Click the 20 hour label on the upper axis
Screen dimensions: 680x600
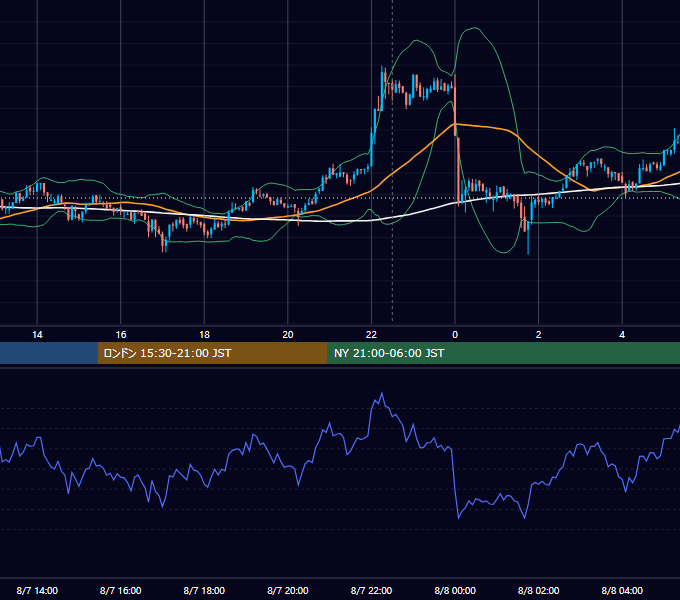pyautogui.click(x=288, y=335)
